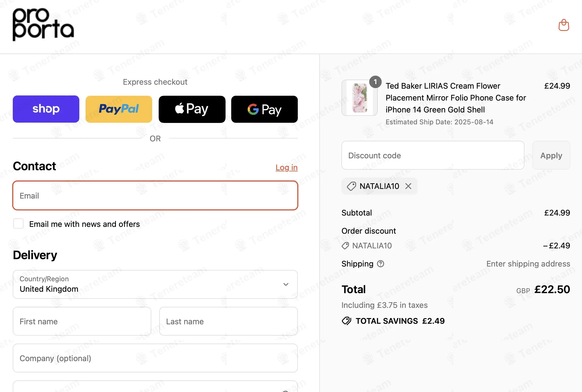The height and width of the screenshot is (392, 582).
Task: Click into the First name field
Action: pos(82,321)
